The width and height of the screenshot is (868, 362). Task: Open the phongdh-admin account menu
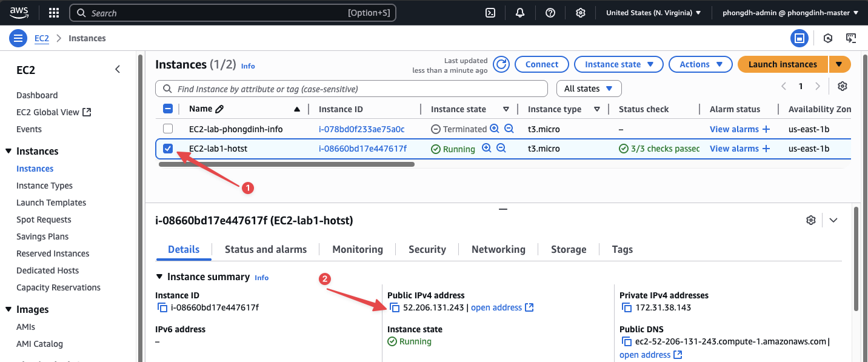[790, 13]
